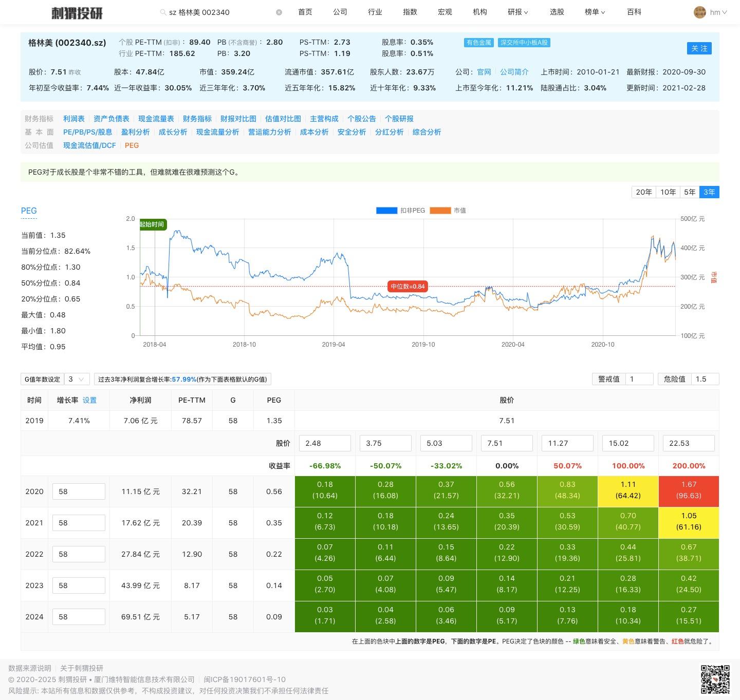The image size is (740, 700).
Task: Open the 营运能力分析 link
Action: 270,132
